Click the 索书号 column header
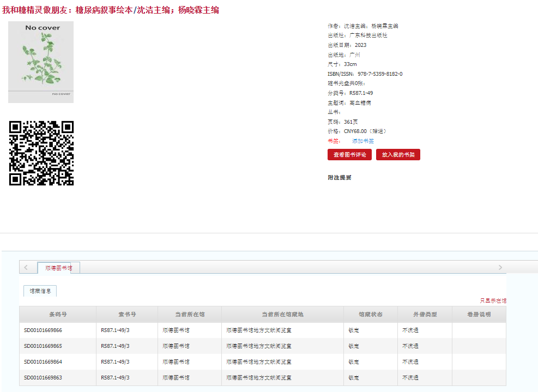The height and width of the screenshot is (392, 538). pyautogui.click(x=127, y=314)
